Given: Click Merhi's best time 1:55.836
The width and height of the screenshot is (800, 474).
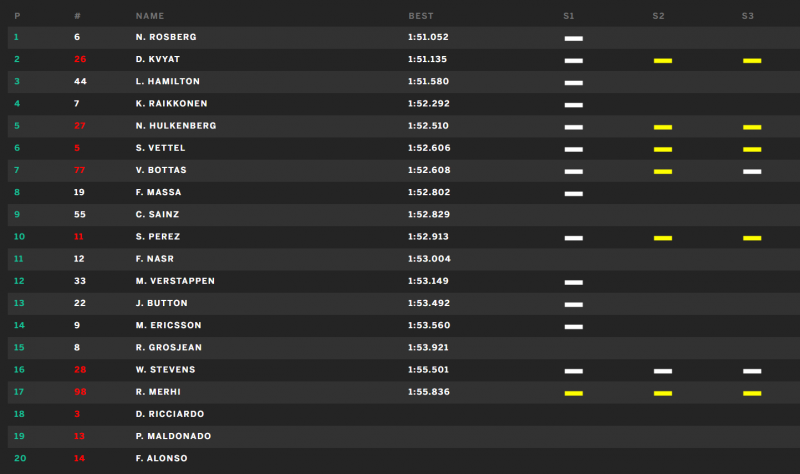Looking at the screenshot, I should [429, 392].
